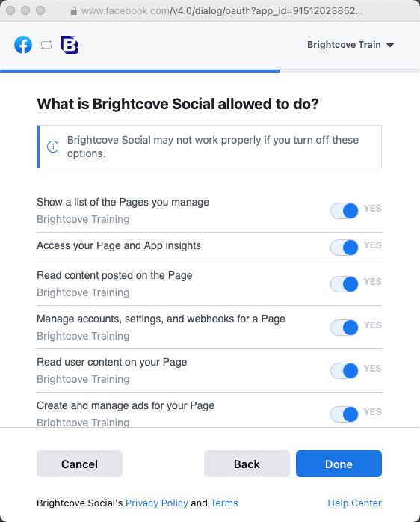The height and width of the screenshot is (522, 420).
Task: Disable Access your Page and App insights
Action: (x=344, y=248)
